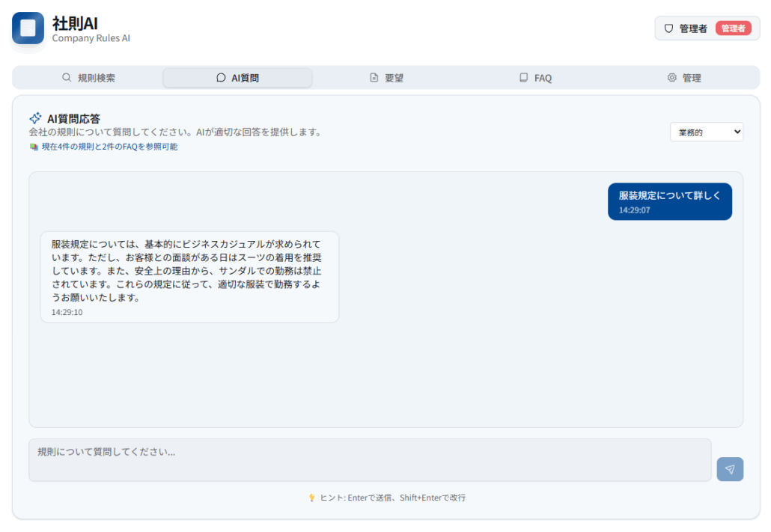
Task: Click the user message 服装規定について詳しく bubble
Action: 669,201
